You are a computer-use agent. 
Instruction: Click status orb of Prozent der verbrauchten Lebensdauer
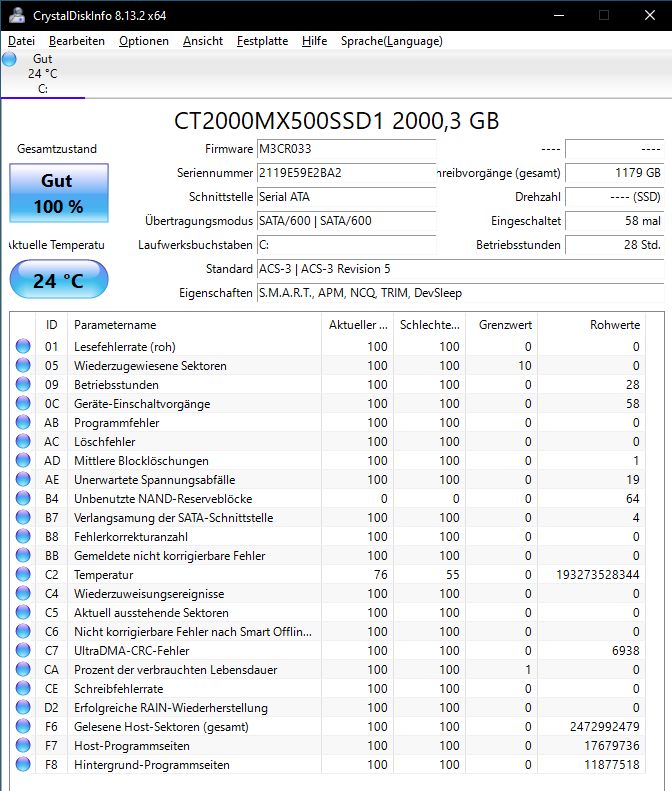(x=23, y=669)
